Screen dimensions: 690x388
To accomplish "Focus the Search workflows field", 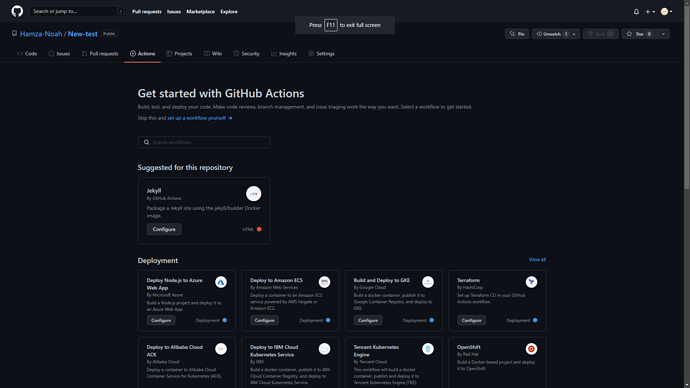I will click(x=204, y=142).
